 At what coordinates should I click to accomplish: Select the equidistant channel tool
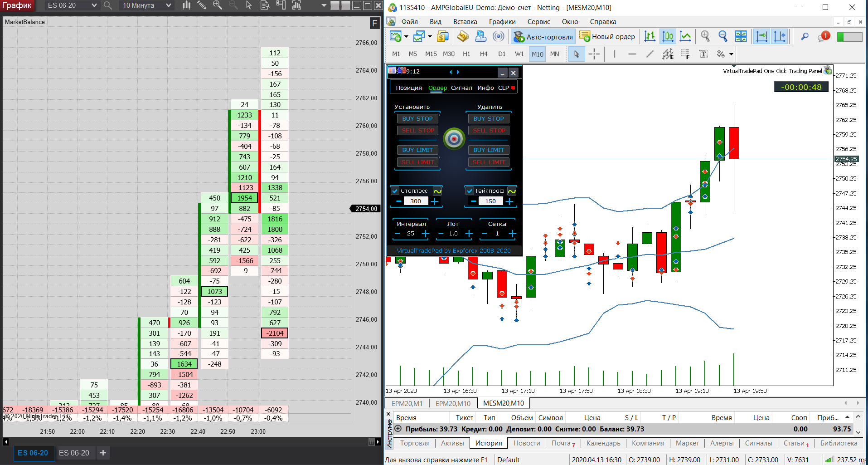(668, 54)
